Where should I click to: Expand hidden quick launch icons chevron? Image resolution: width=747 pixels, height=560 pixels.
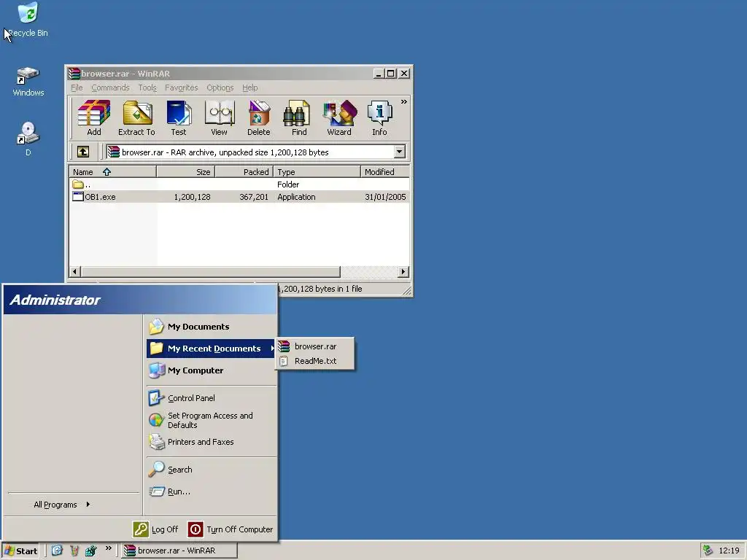click(x=109, y=548)
